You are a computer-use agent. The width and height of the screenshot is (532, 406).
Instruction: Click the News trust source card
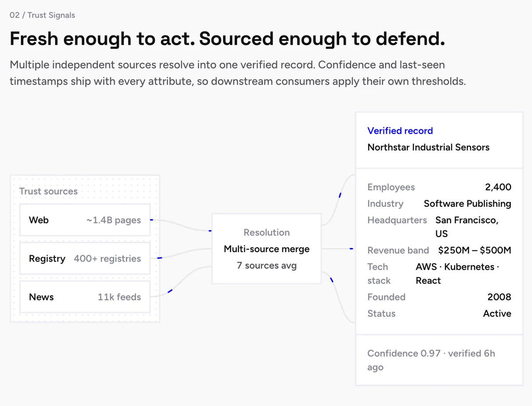click(x=85, y=297)
